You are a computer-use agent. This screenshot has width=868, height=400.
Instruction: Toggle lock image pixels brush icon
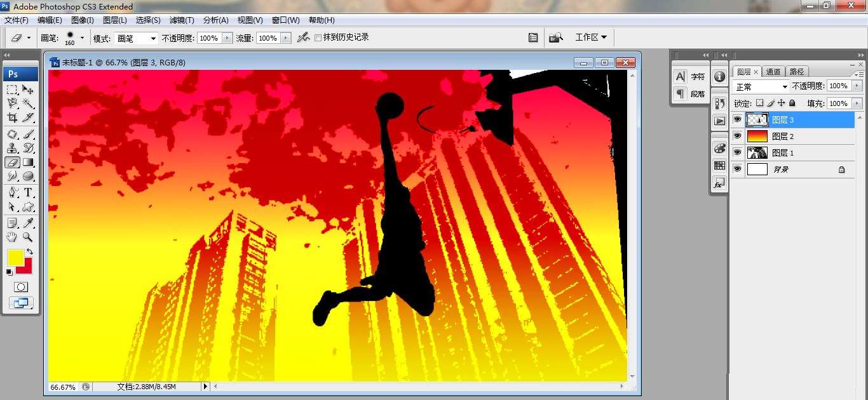point(771,103)
